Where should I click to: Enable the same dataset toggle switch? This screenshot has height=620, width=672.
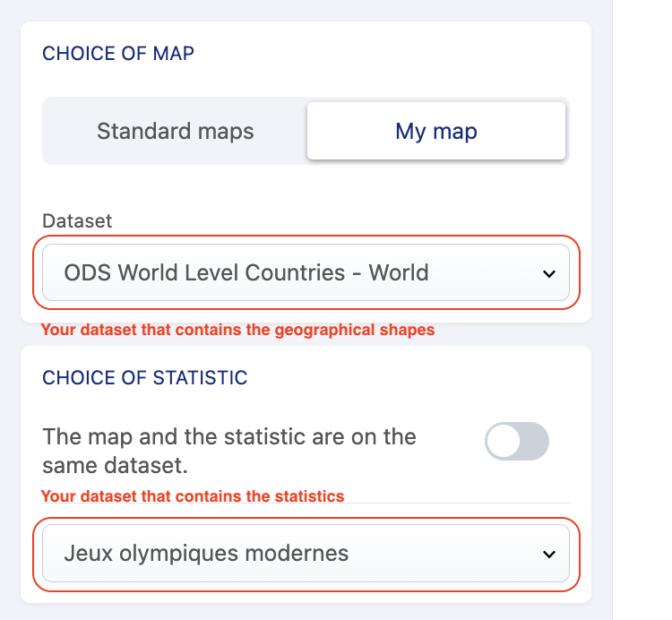516,442
